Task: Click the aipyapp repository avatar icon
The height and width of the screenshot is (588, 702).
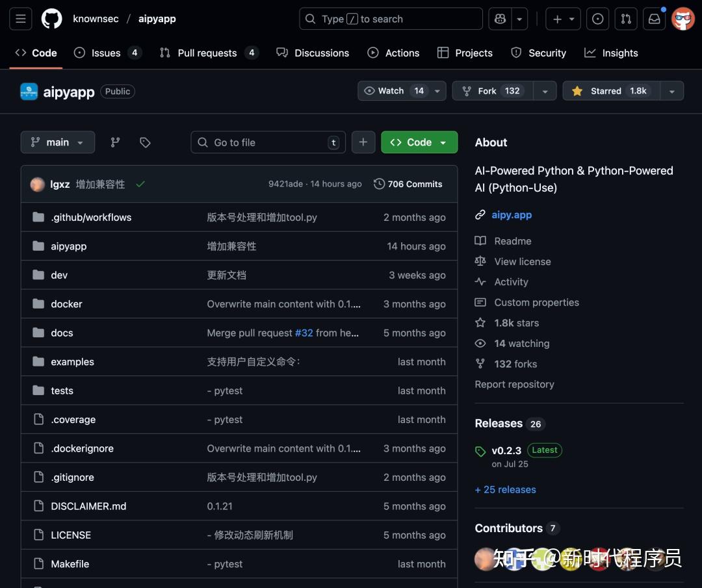Action: click(29, 92)
